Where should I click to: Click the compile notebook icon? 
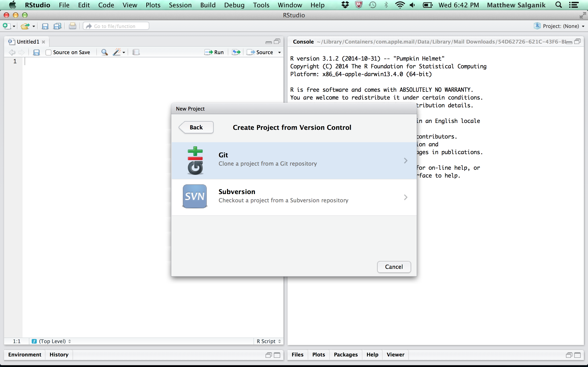[136, 52]
